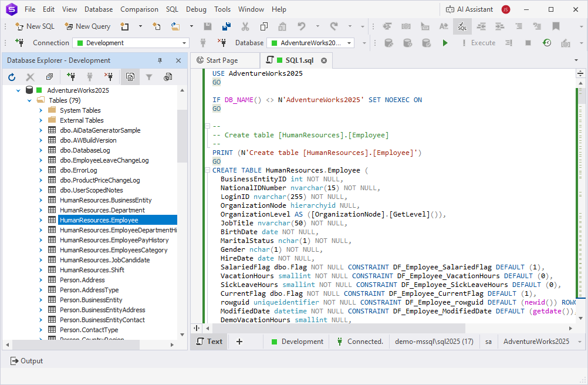Click the New Query toolbar button
Viewport: 588px width, 385px height.
point(87,26)
